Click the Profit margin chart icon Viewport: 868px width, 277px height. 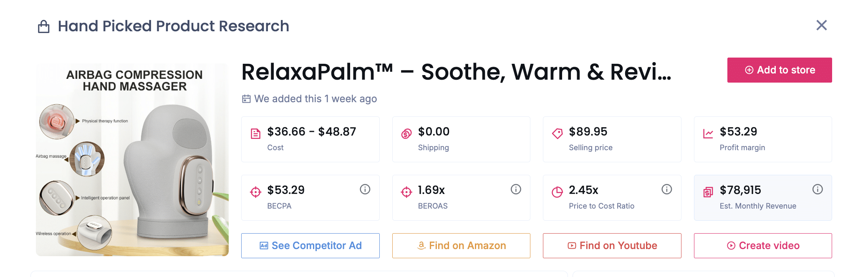pyautogui.click(x=708, y=133)
